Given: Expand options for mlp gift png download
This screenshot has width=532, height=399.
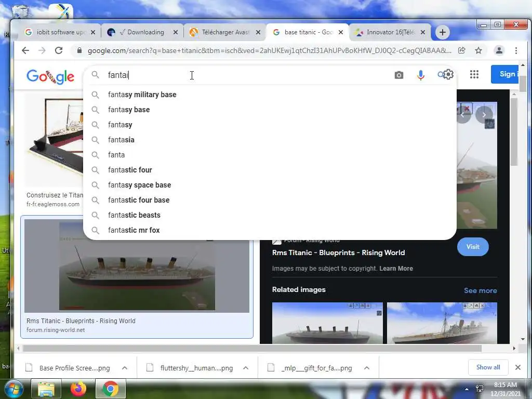Looking at the screenshot, I should [x=366, y=368].
